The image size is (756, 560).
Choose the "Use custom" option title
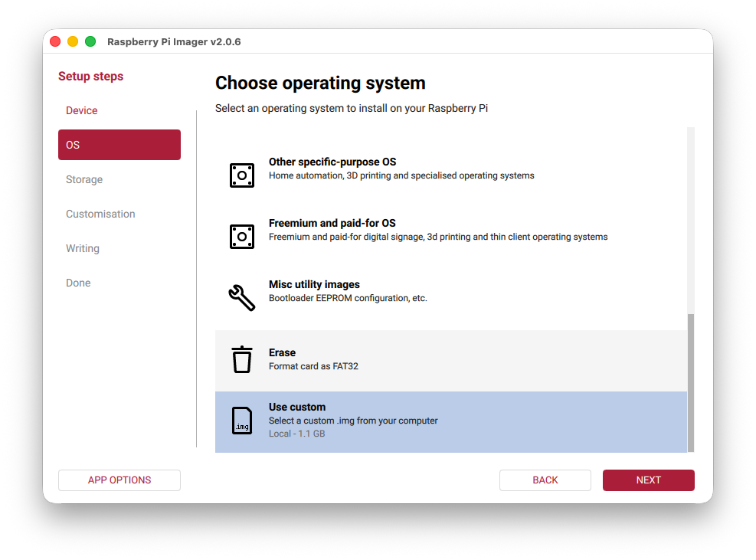(x=297, y=407)
